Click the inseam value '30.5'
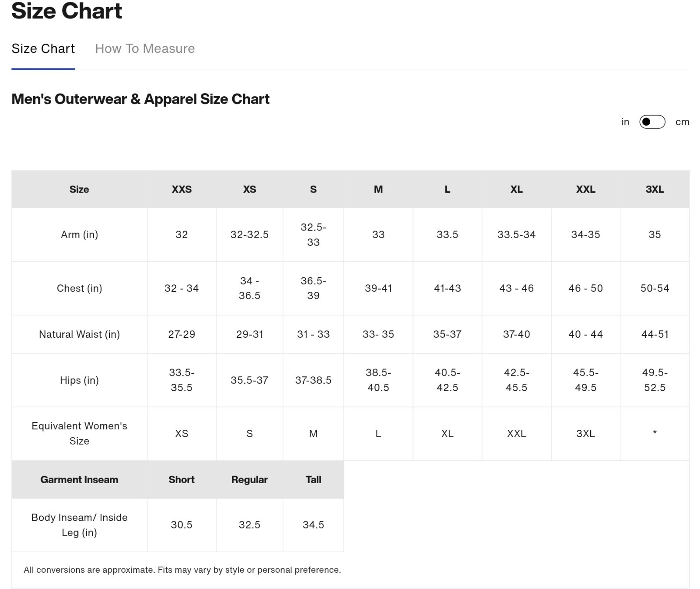Screen dimensions: 700x589 pos(182,525)
